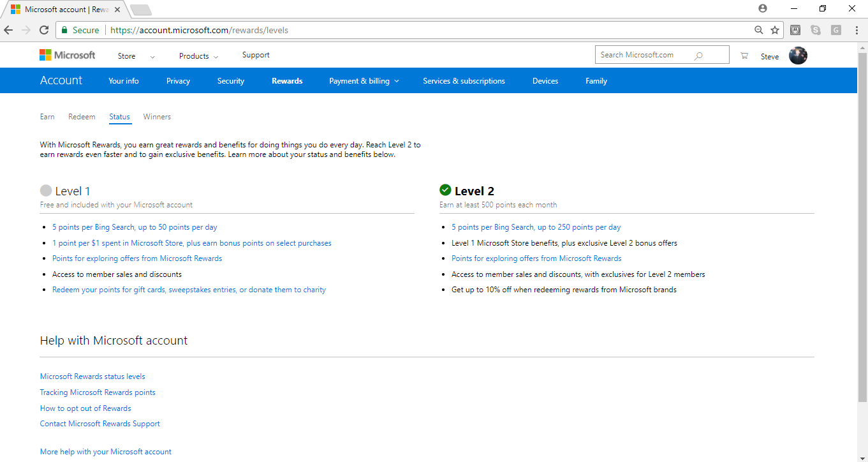Open the Family section
The height and width of the screenshot is (462, 868).
(x=596, y=81)
